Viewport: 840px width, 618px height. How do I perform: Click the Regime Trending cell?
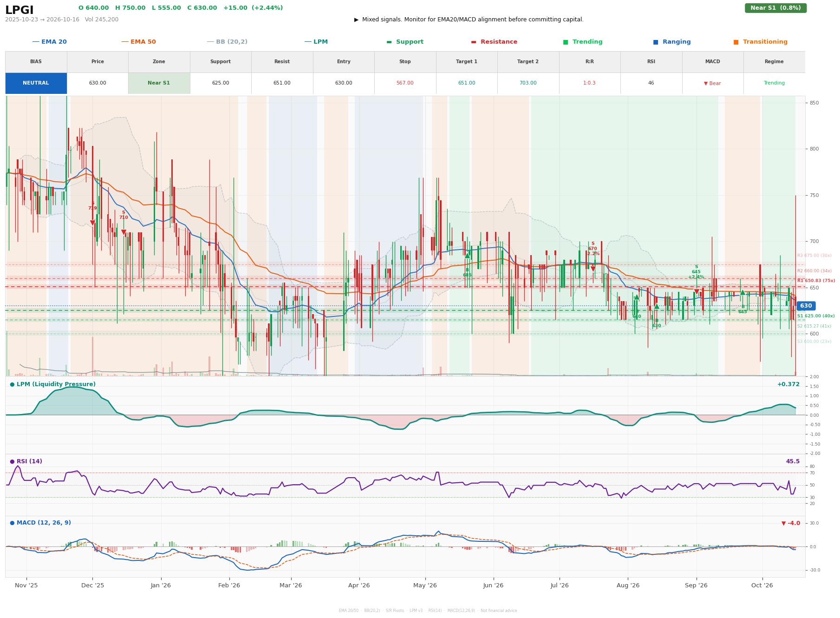point(774,83)
